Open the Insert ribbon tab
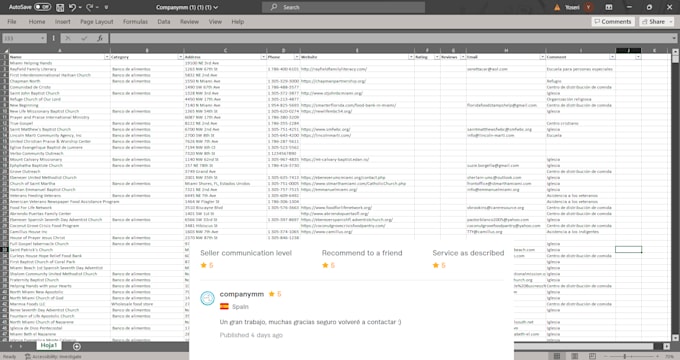Screen dimensions: 680x360 tap(62, 21)
